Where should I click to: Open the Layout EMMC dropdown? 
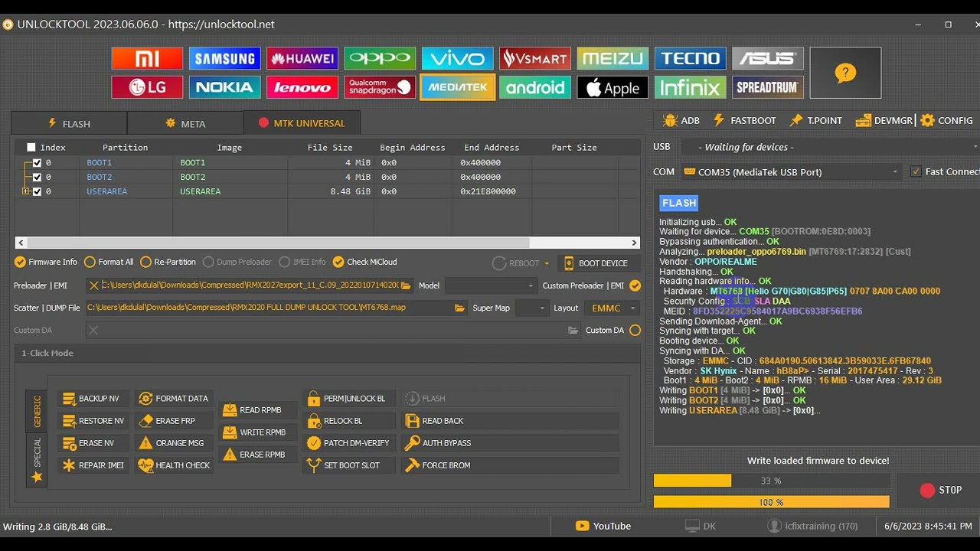click(x=612, y=308)
